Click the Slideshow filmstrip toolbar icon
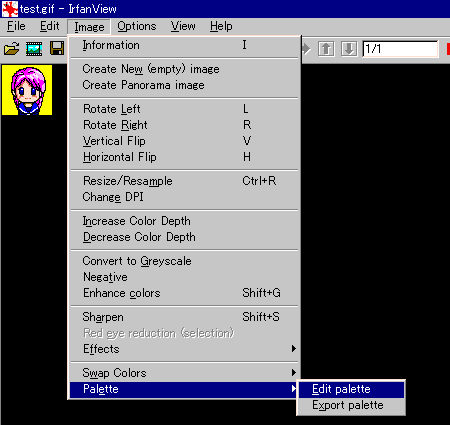 [x=34, y=49]
